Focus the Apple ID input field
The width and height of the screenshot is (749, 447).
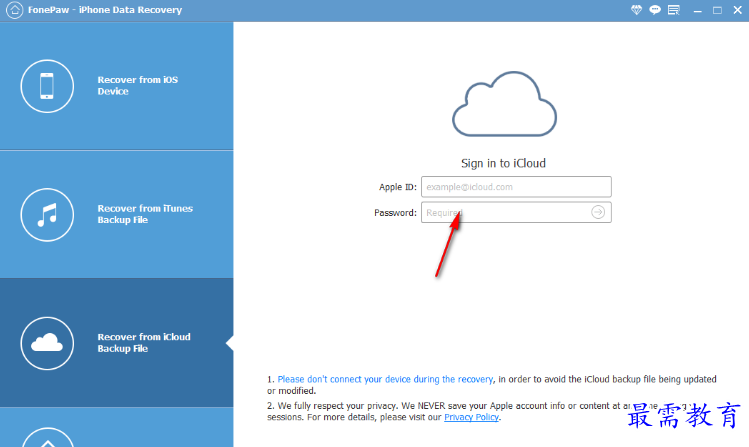(x=516, y=187)
